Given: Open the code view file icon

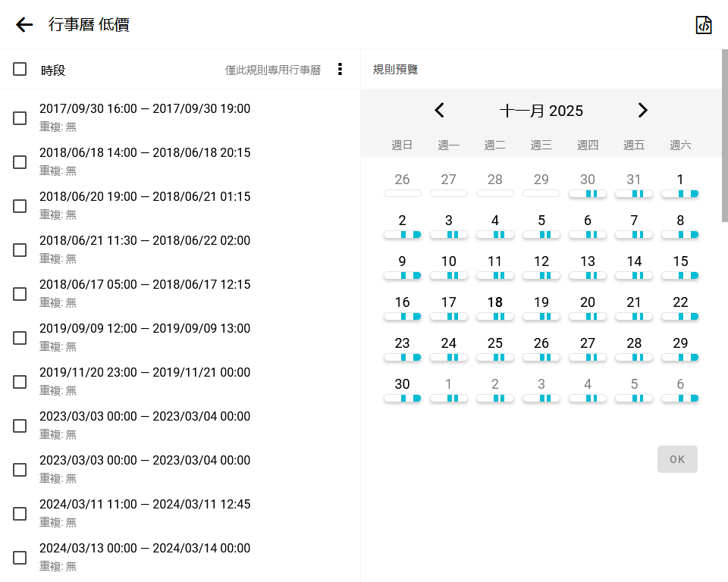Looking at the screenshot, I should (704, 25).
